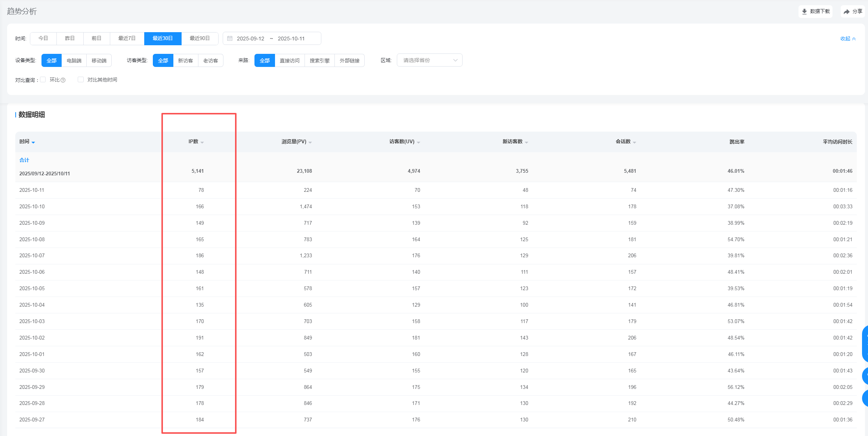Filter visitors by 新访客
This screenshot has height=436, width=868.
185,61
